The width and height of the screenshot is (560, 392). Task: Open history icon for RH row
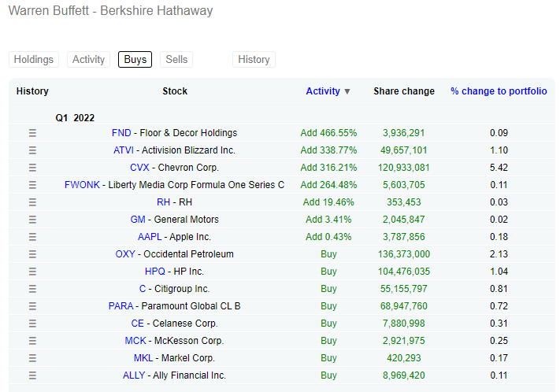[x=32, y=202]
